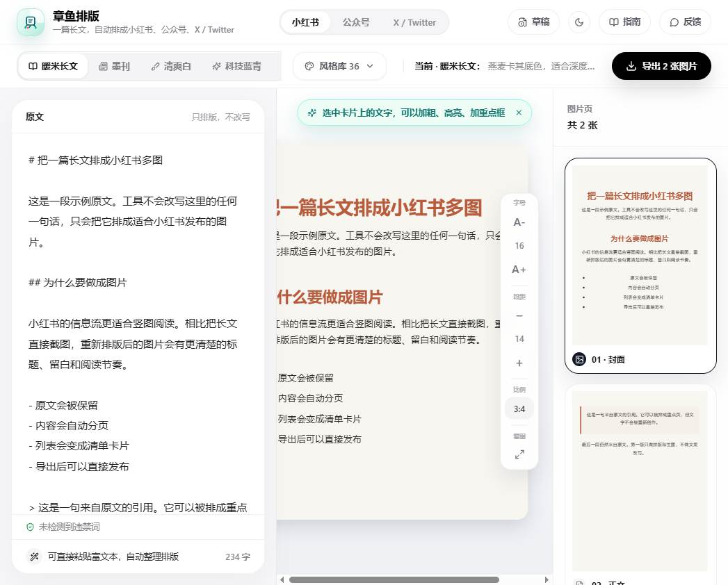This screenshot has height=585, width=728.
Task: Click the expand fullscreen arrows icon
Action: tap(519, 454)
